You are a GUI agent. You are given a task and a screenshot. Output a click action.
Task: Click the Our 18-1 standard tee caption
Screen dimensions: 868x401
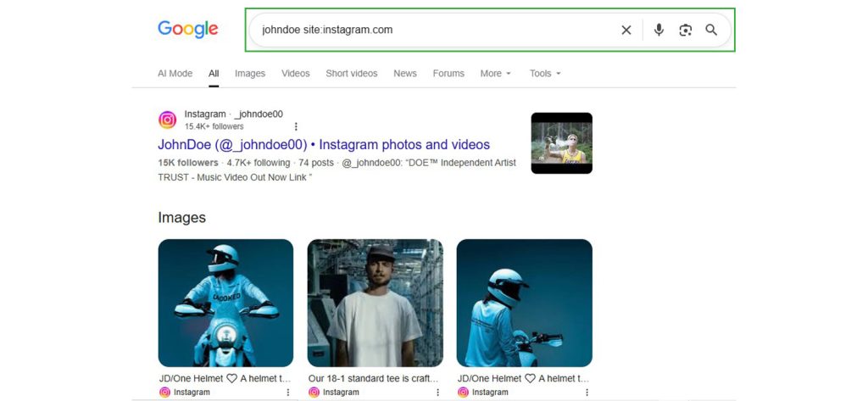pos(374,379)
